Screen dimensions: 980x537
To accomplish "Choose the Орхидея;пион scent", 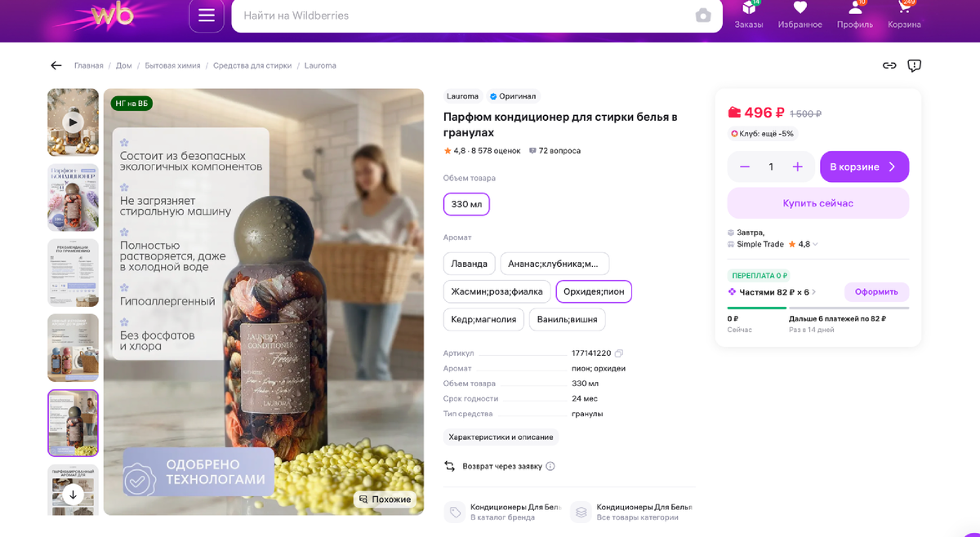I will 594,291.
